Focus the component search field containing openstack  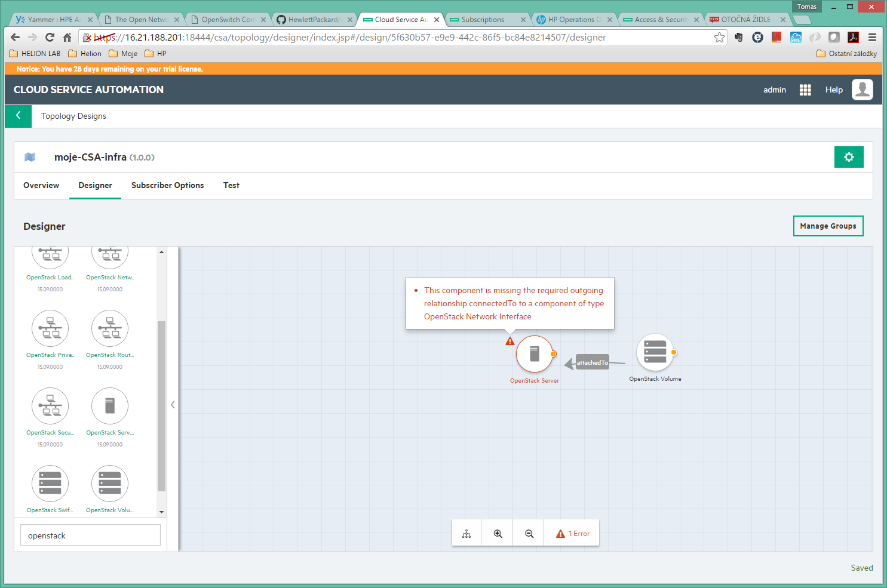pos(90,535)
